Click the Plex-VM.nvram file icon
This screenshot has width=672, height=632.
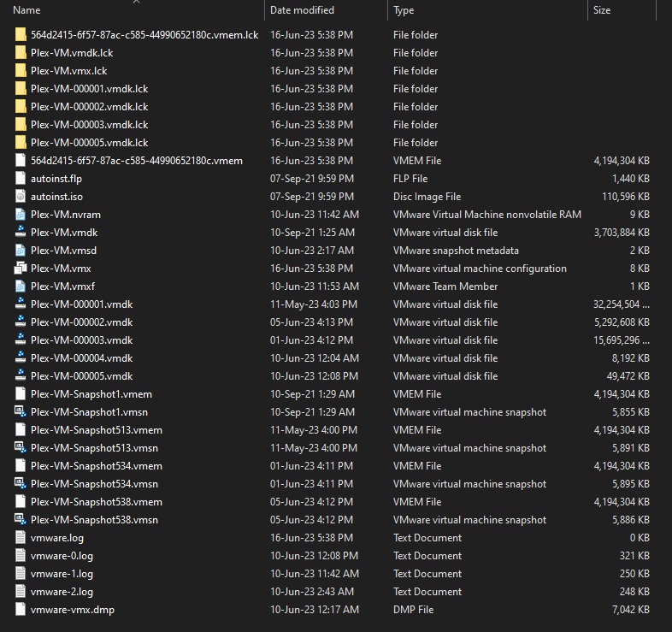pyautogui.click(x=21, y=215)
